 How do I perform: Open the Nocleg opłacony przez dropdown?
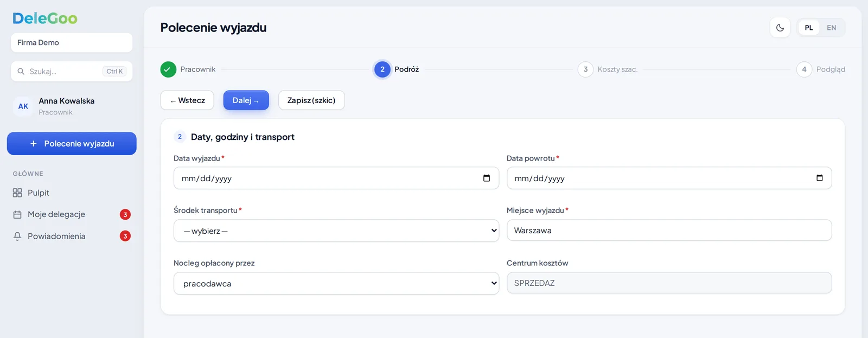[336, 283]
